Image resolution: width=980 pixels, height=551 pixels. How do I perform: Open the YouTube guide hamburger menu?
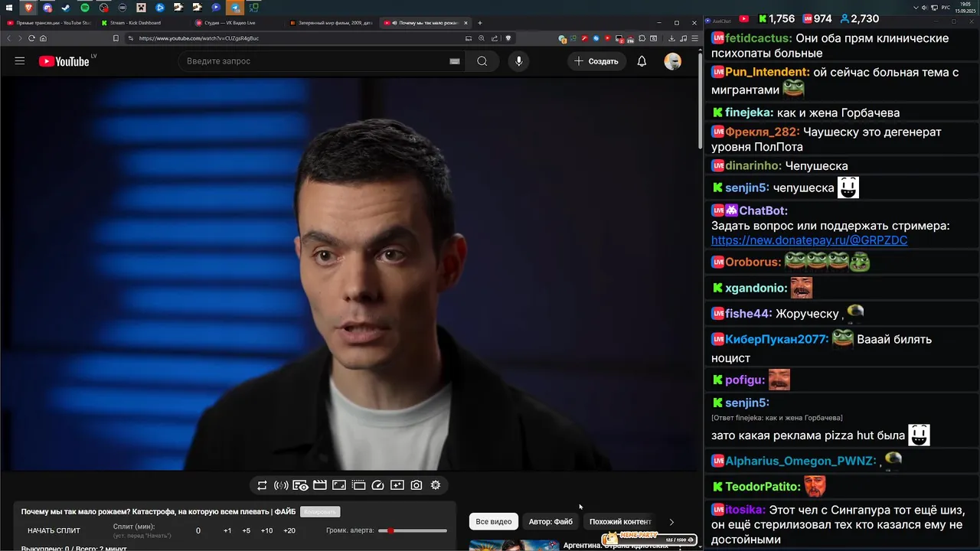click(x=20, y=61)
